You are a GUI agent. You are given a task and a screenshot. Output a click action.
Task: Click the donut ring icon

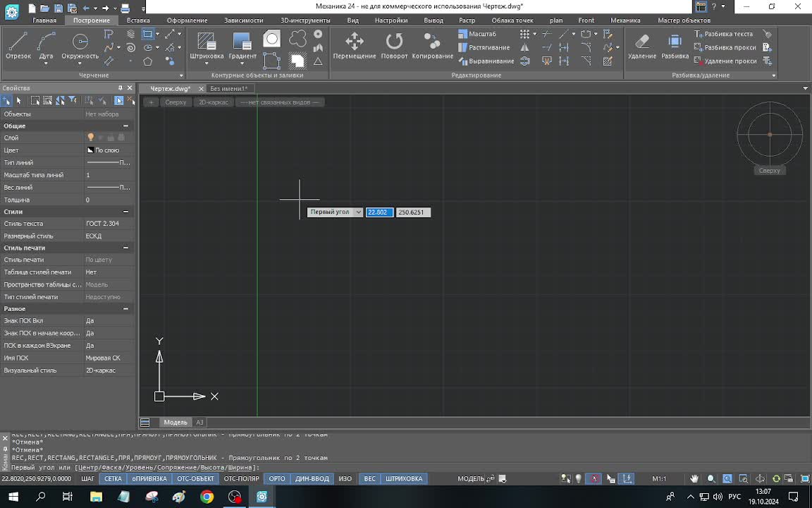318,34
